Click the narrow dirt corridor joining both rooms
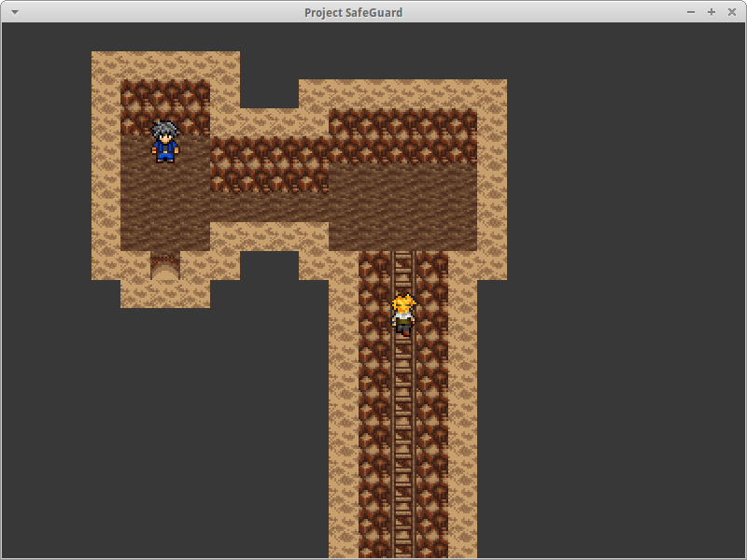Screen dimensions: 747x560 click(x=269, y=207)
